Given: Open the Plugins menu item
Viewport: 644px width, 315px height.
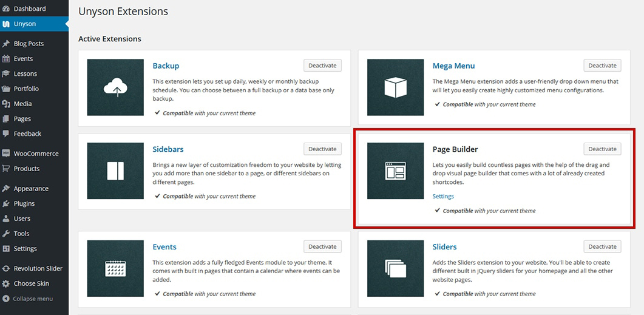Looking at the screenshot, I should [34, 203].
